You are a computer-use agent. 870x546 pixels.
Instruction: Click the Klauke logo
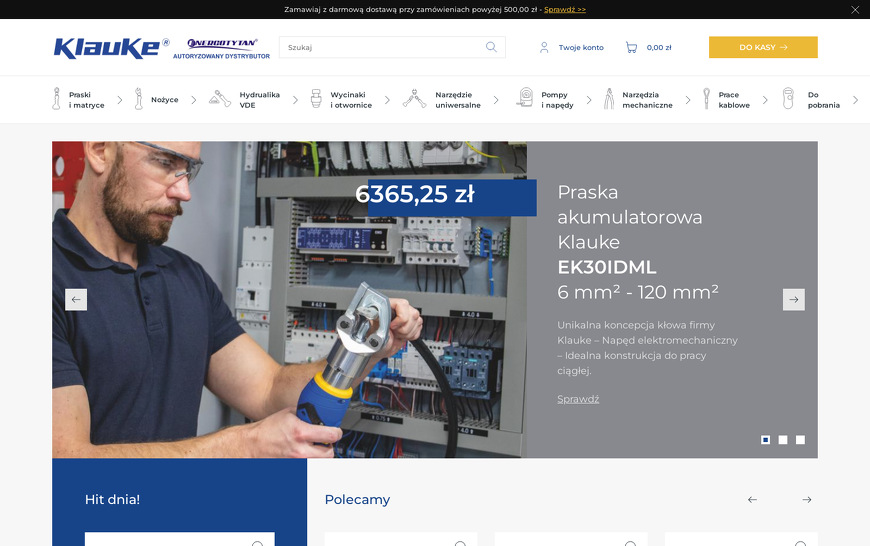click(112, 48)
